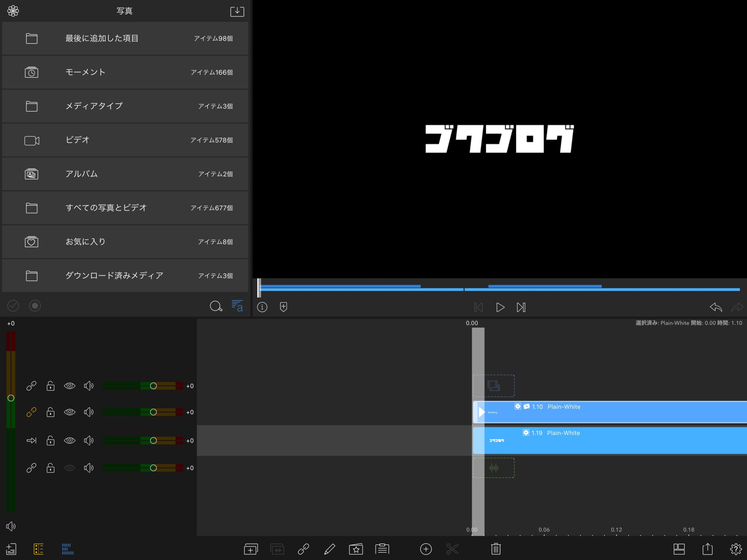Open the pencil edit tool
Screen dimensions: 747x560
click(x=330, y=549)
